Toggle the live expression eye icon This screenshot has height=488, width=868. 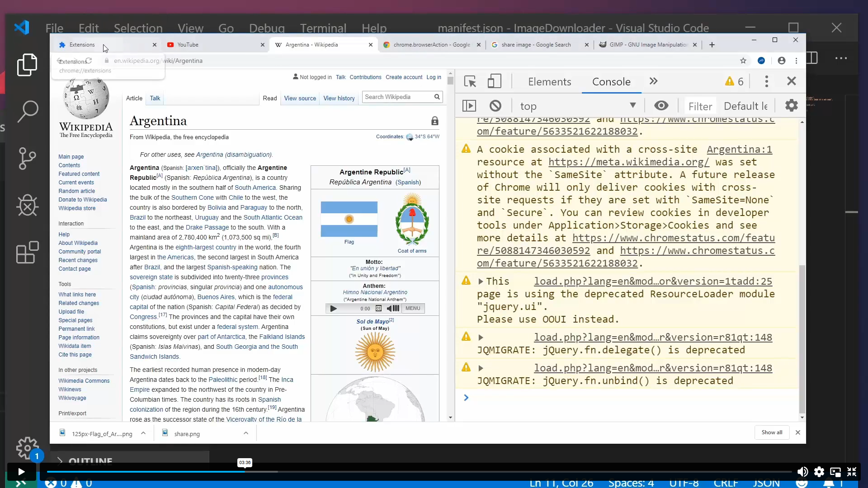pos(661,106)
